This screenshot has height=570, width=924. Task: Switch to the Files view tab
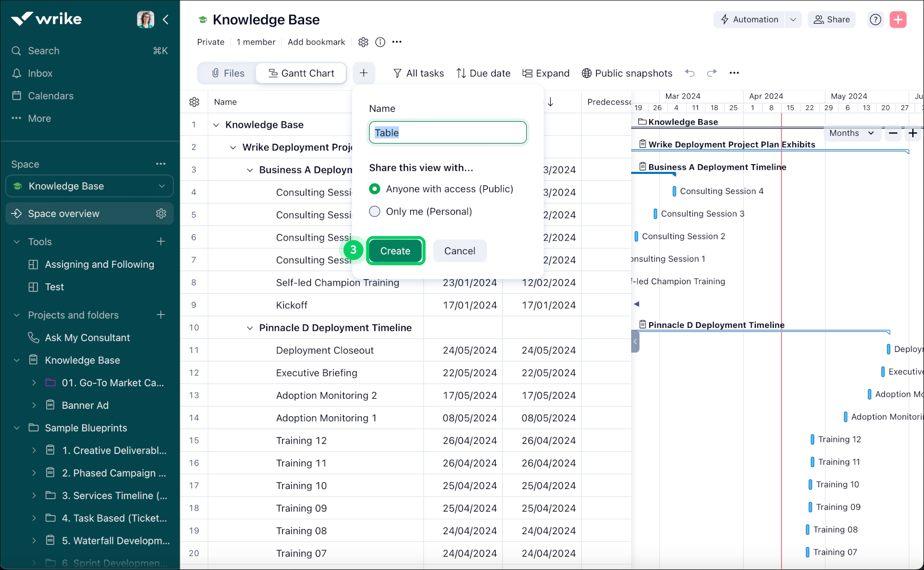[x=227, y=73]
